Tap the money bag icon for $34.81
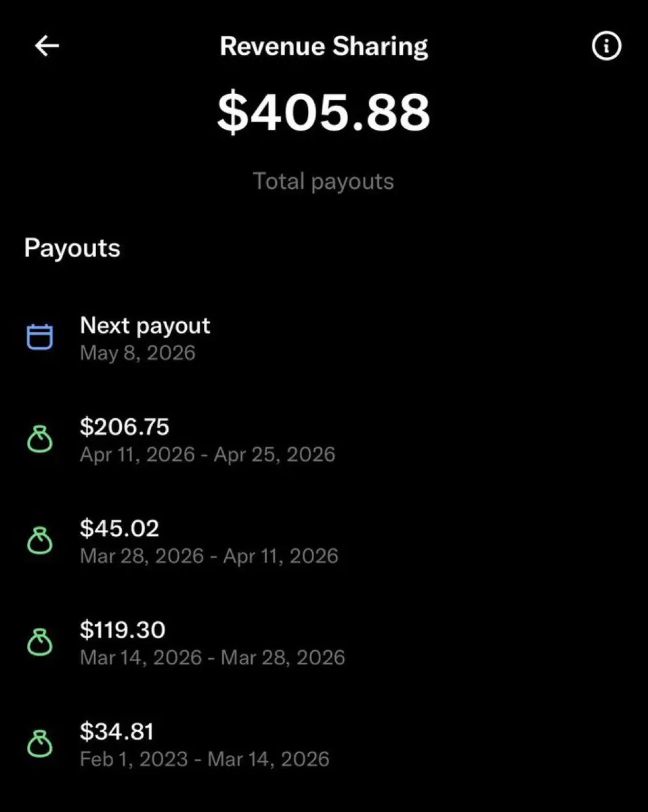 [39, 744]
